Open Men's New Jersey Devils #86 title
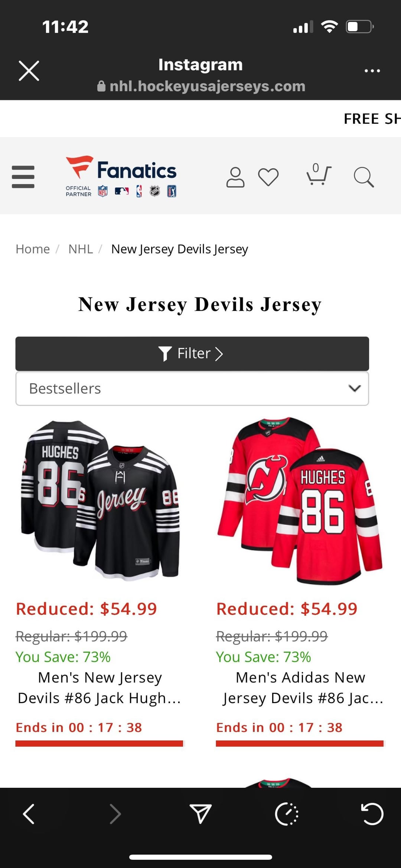The width and height of the screenshot is (401, 868). [x=100, y=688]
